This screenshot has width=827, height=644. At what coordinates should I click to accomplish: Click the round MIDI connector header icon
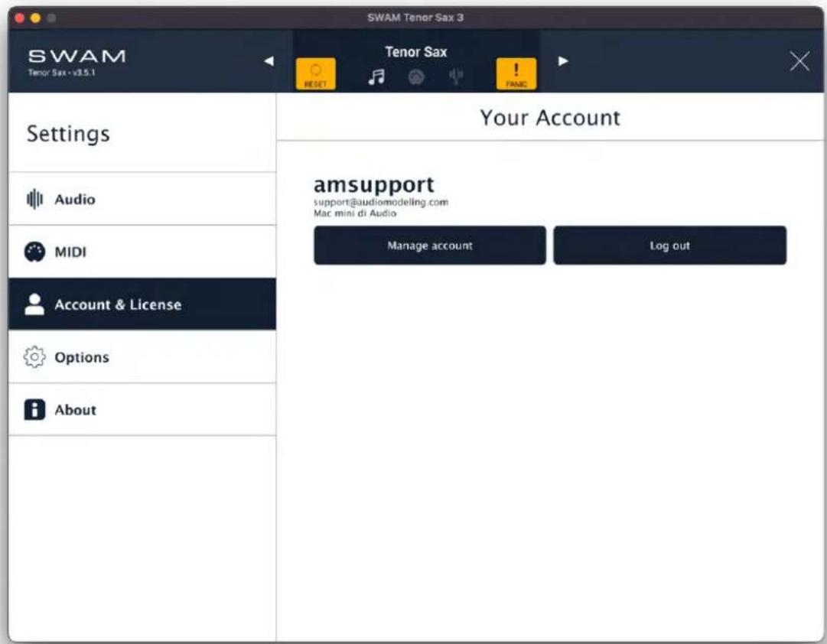pyautogui.click(x=416, y=77)
